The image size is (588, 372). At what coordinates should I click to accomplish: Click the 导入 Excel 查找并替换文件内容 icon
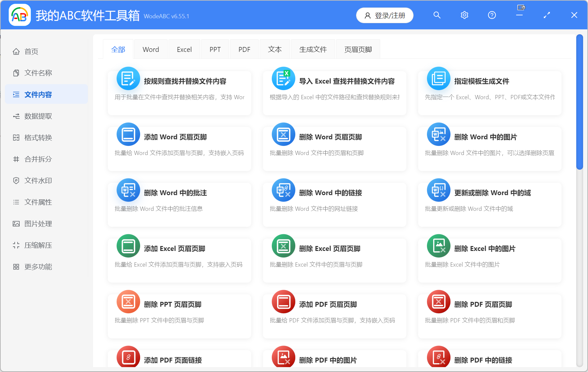(283, 78)
